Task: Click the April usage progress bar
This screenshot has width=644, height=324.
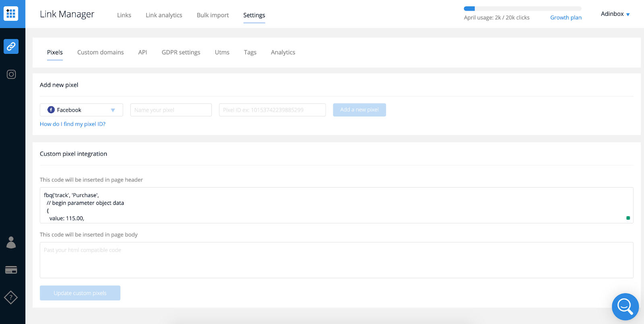Action: pos(522,8)
